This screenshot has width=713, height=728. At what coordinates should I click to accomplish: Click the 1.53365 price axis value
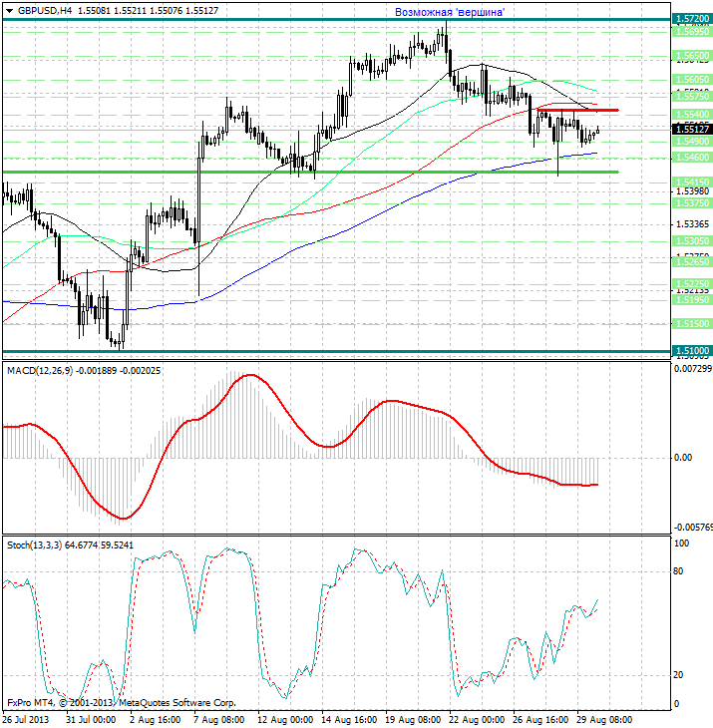692,224
